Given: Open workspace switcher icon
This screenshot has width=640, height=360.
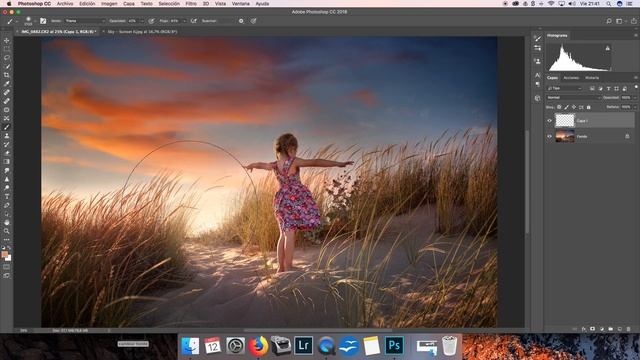Looking at the screenshot, I should coord(619,21).
